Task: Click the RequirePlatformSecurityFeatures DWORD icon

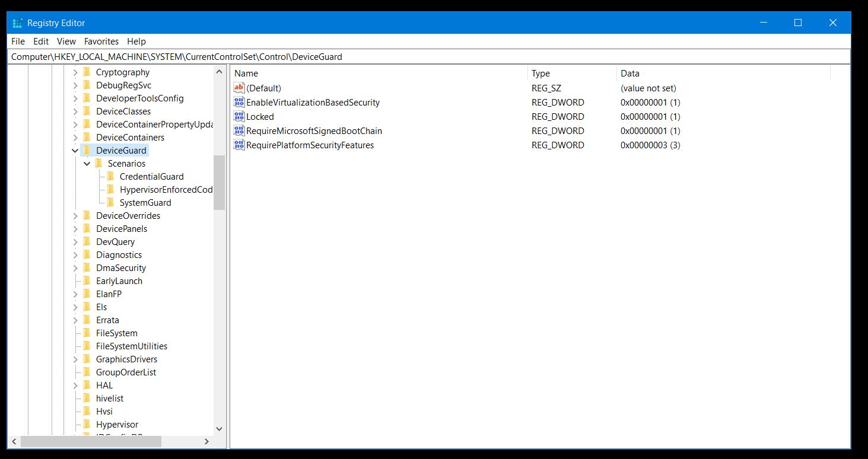Action: pyautogui.click(x=239, y=145)
